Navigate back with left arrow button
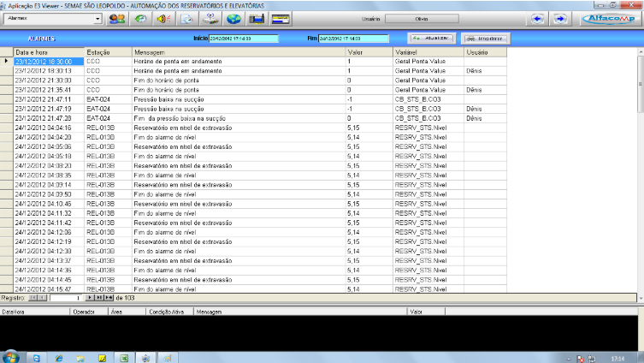Image resolution: width=644 pixels, height=363 pixels. pos(538,18)
